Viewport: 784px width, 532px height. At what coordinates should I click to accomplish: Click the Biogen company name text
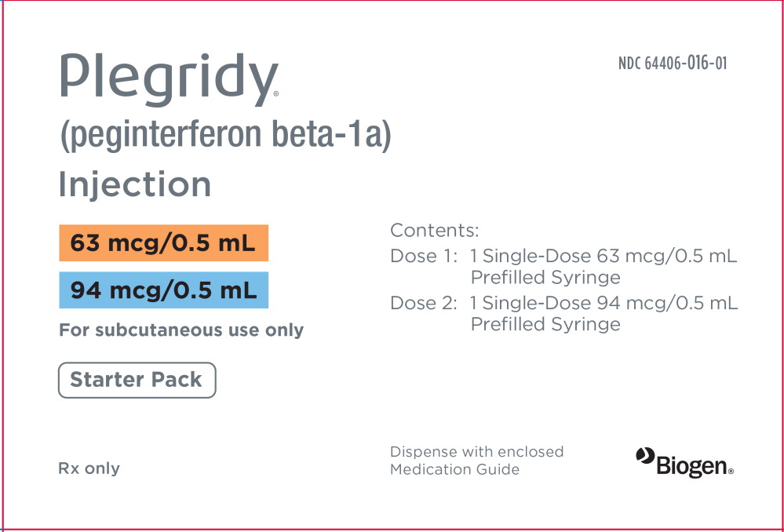tap(691, 467)
